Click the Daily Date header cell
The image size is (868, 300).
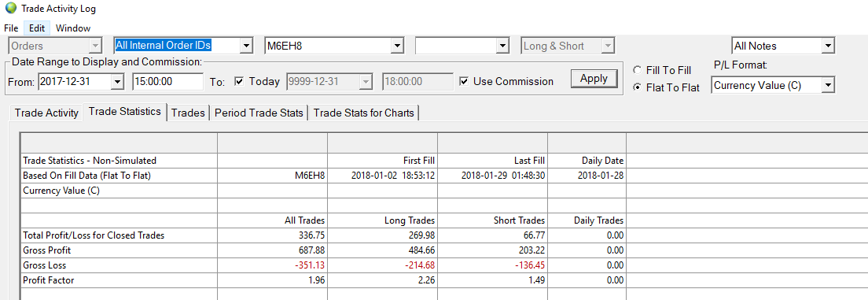587,161
